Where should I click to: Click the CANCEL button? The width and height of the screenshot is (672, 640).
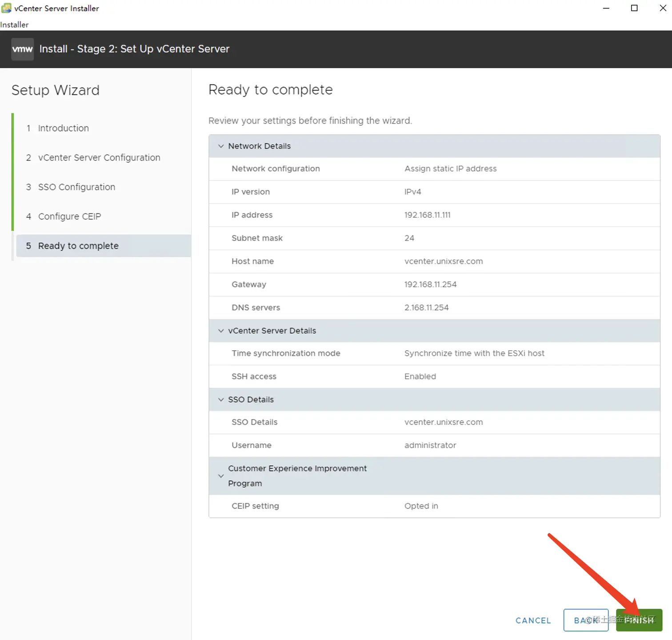(x=533, y=620)
